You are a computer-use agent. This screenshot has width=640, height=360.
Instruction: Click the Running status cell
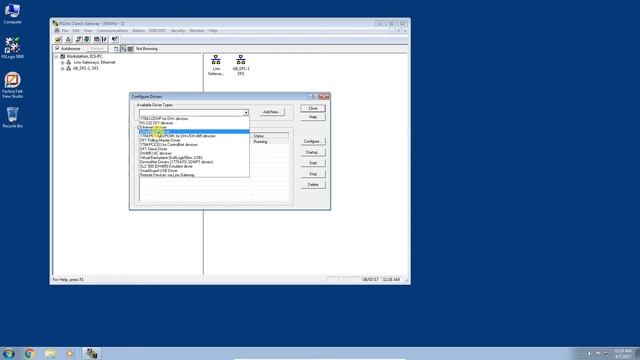tap(260, 142)
